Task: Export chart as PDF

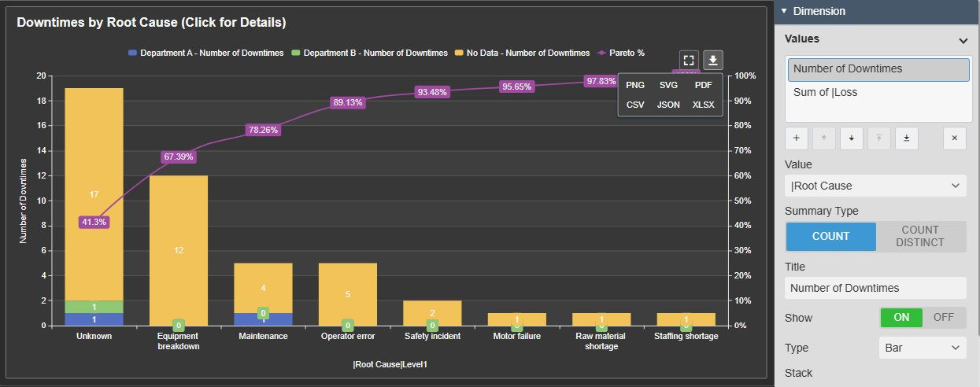Action: point(704,85)
